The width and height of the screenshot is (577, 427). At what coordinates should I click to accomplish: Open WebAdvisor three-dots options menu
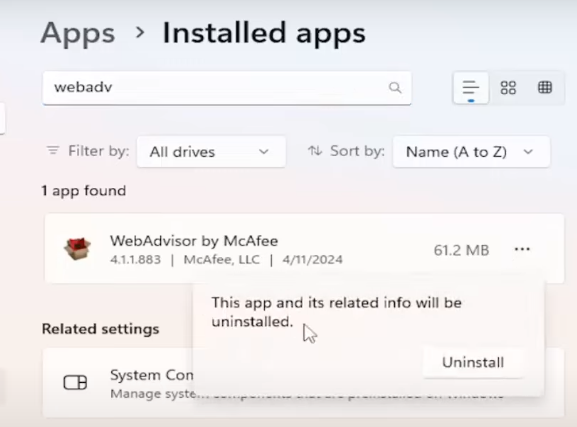click(x=522, y=249)
